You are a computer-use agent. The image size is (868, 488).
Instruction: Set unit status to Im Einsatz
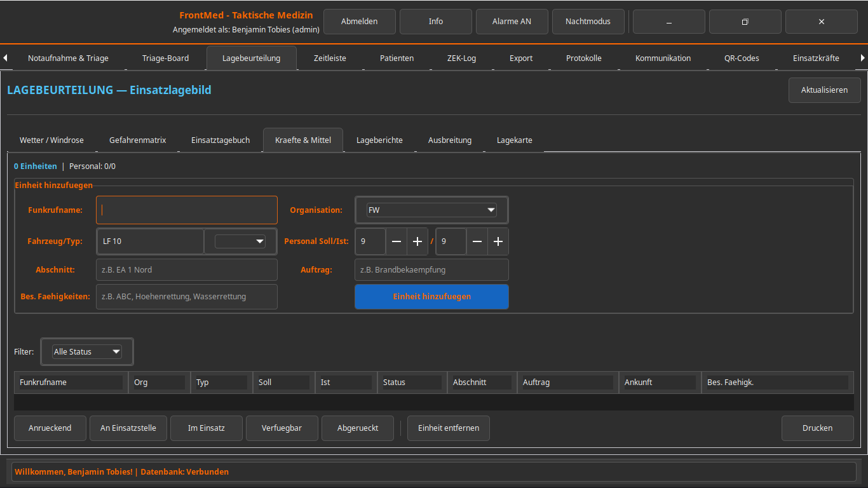(x=207, y=428)
